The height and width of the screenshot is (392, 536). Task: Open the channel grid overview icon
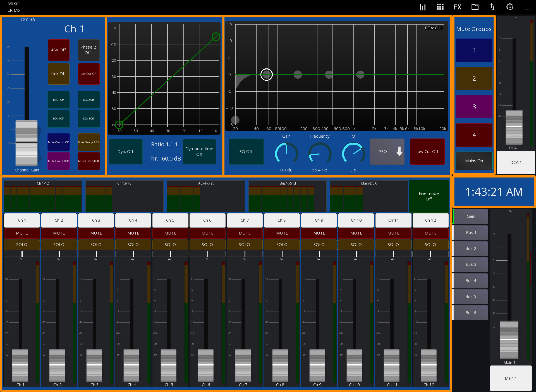click(440, 7)
